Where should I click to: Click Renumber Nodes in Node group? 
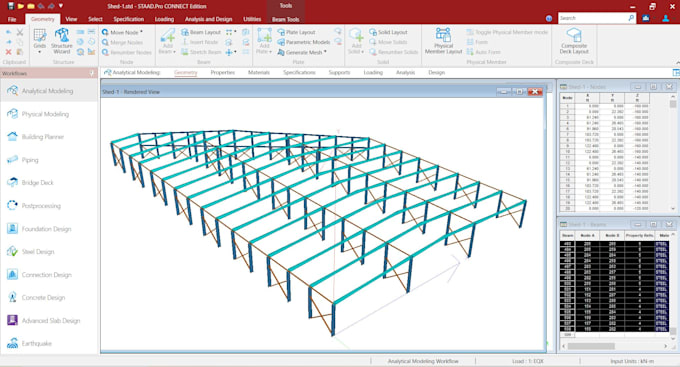tap(127, 52)
